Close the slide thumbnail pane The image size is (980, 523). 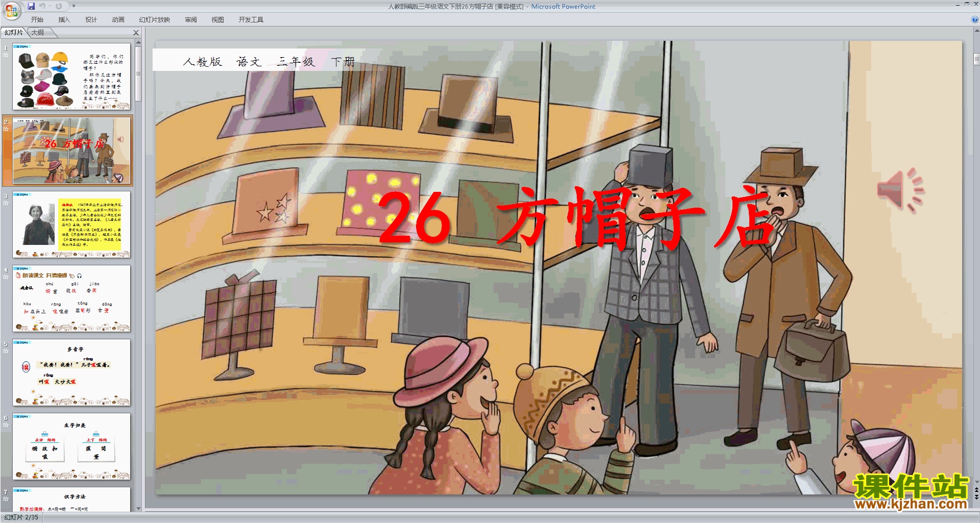pyautogui.click(x=136, y=33)
